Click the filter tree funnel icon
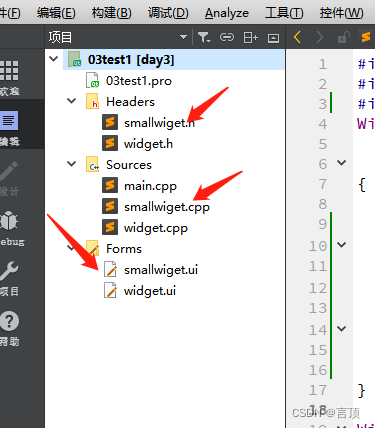Image resolution: width=375 pixels, height=428 pixels. (204, 37)
